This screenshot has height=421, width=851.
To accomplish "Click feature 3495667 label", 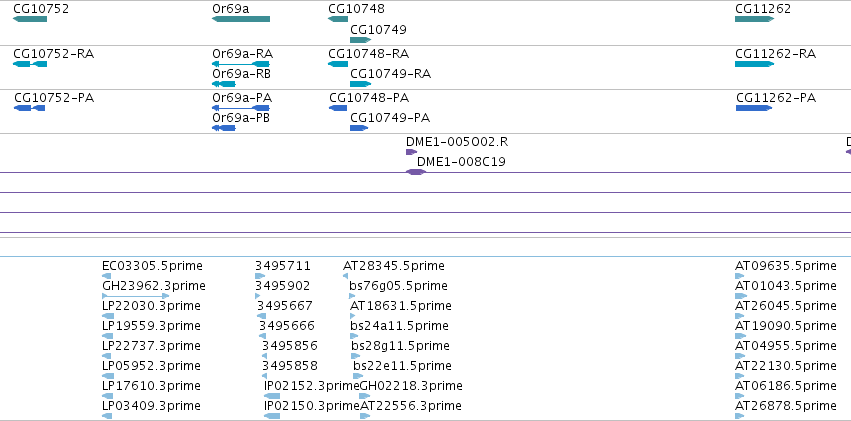I will 285,306.
